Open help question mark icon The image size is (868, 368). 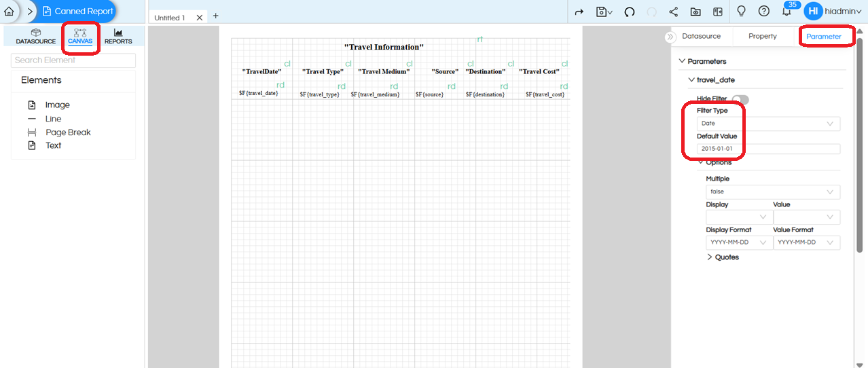pyautogui.click(x=764, y=12)
